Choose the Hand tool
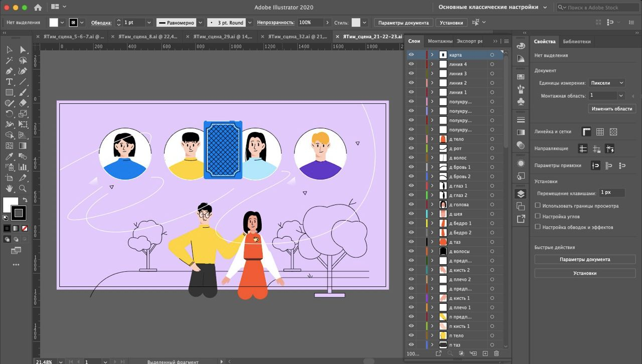Image resolution: width=642 pixels, height=364 pixels. (x=9, y=189)
